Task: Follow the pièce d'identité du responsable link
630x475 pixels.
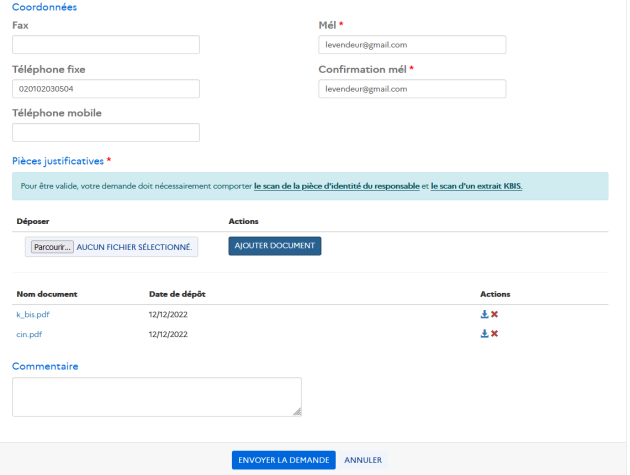Action: pyautogui.click(x=336, y=186)
